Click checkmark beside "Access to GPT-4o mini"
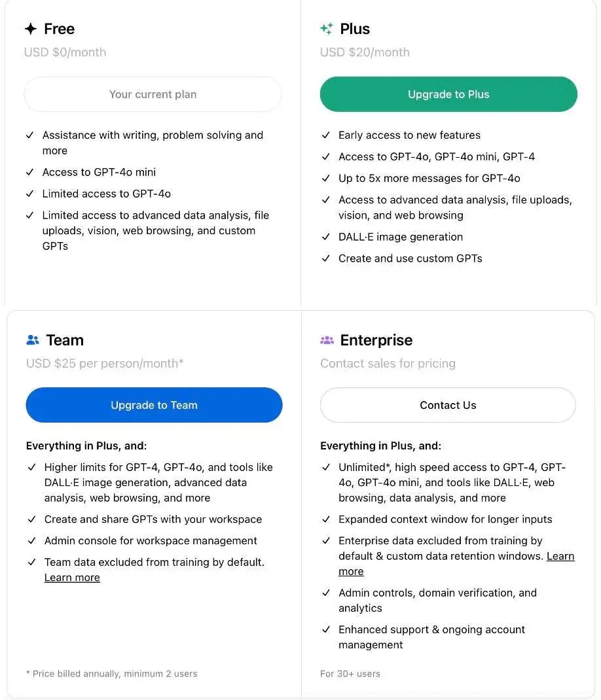The width and height of the screenshot is (601, 700). point(29,172)
